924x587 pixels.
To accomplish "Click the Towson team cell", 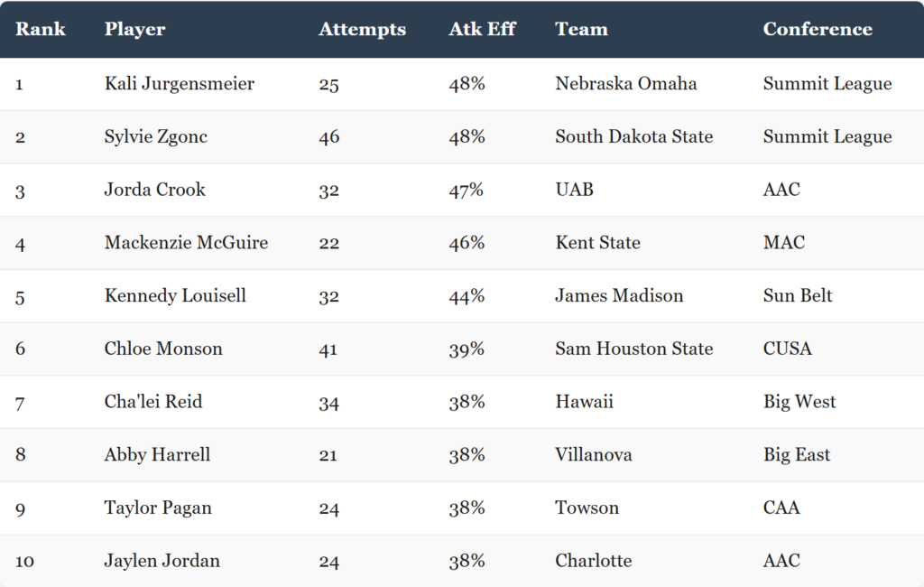I will point(587,508).
